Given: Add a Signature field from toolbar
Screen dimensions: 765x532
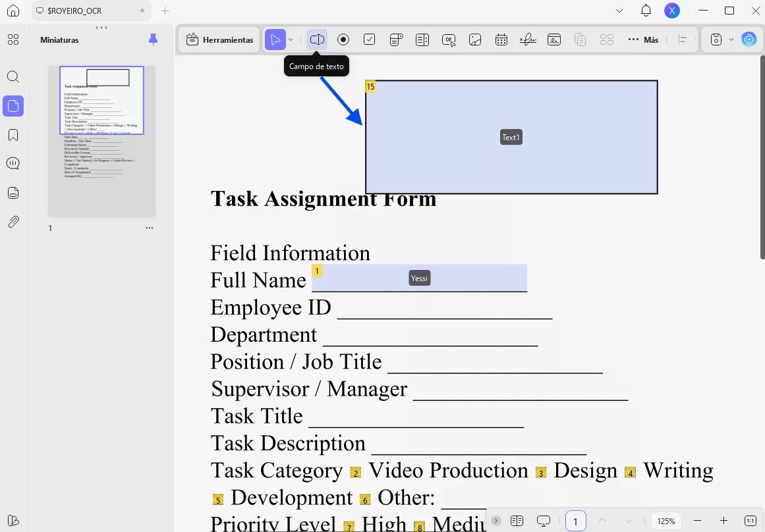Looking at the screenshot, I should point(528,40).
